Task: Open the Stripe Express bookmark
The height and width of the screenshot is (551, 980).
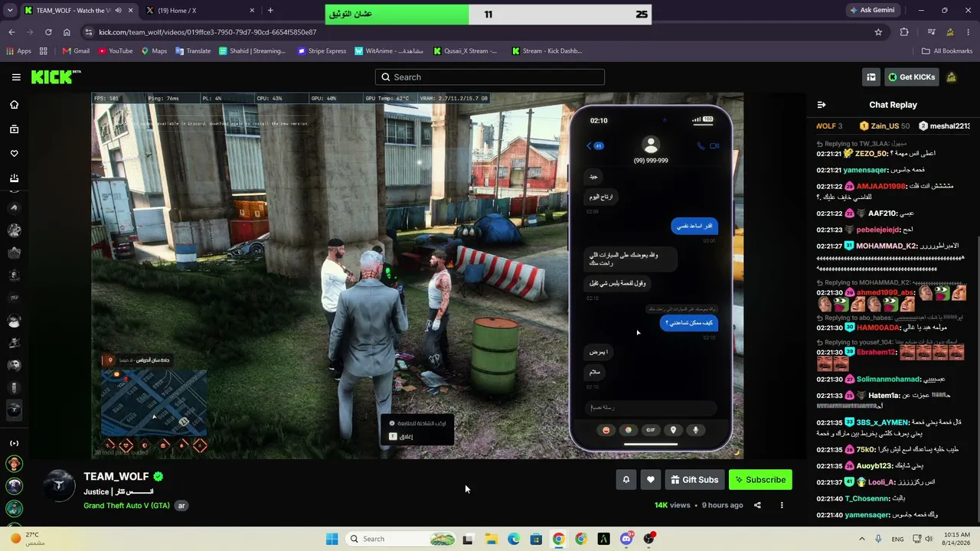Action: pos(322,51)
